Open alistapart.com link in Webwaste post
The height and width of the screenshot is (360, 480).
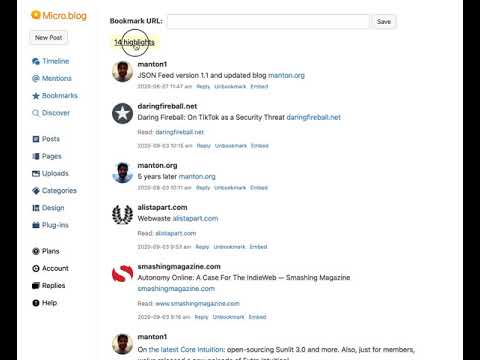(195, 219)
